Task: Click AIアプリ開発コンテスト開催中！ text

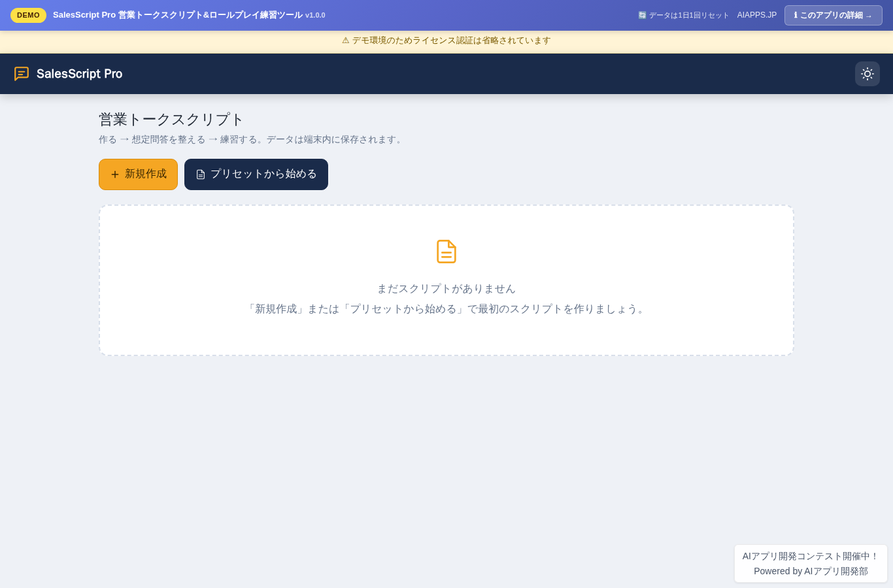Action: [811, 556]
